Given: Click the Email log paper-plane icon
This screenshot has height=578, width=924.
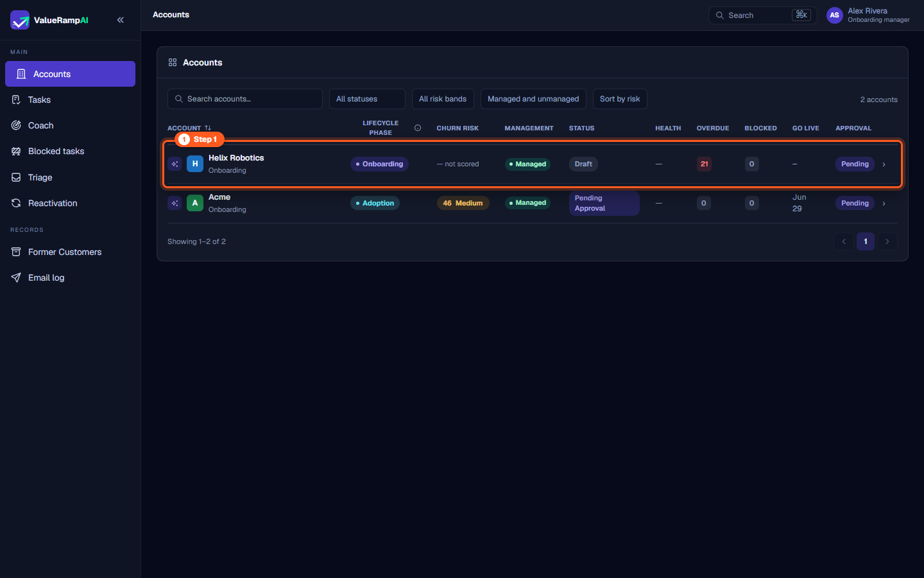Looking at the screenshot, I should tap(16, 277).
